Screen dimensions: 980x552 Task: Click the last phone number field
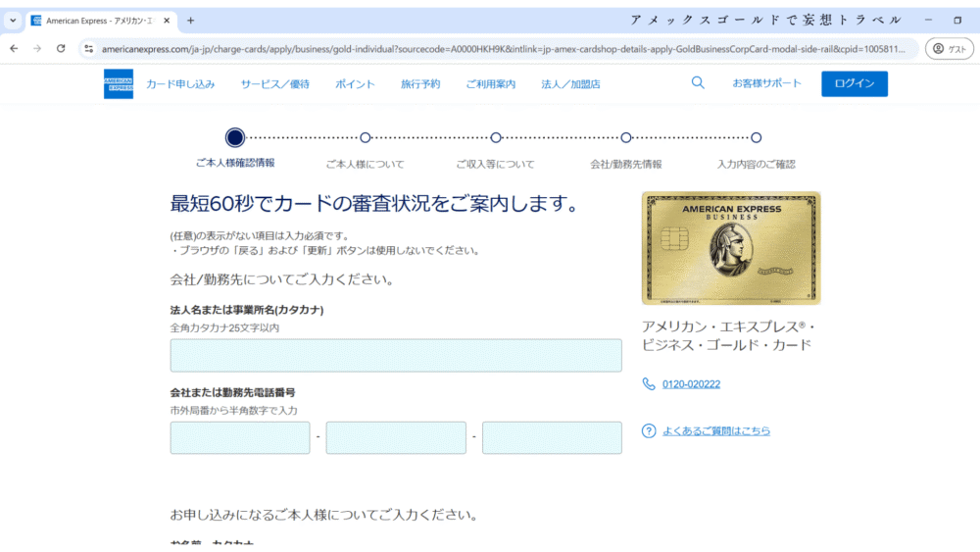pos(552,437)
